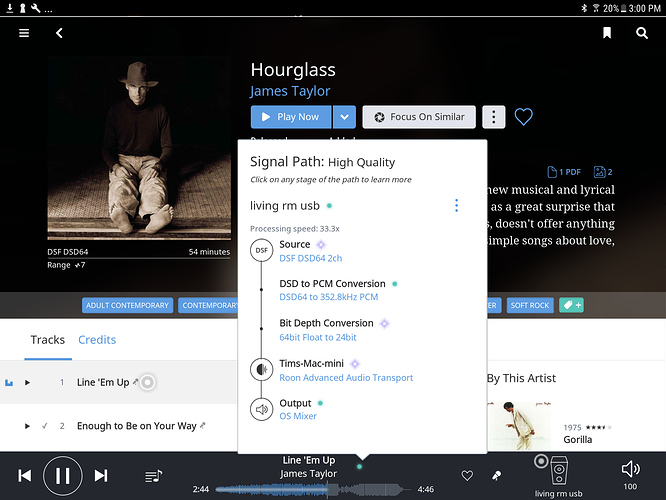Go back with the left arrow
The width and height of the screenshot is (666, 500).
point(59,33)
